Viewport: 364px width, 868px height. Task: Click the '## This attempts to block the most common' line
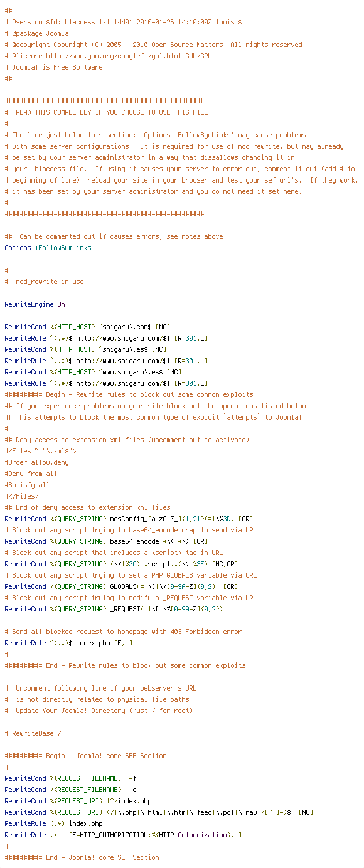pos(153,417)
